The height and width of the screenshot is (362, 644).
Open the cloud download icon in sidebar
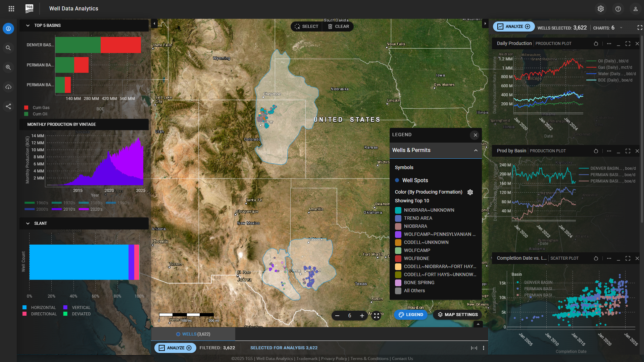click(8, 87)
